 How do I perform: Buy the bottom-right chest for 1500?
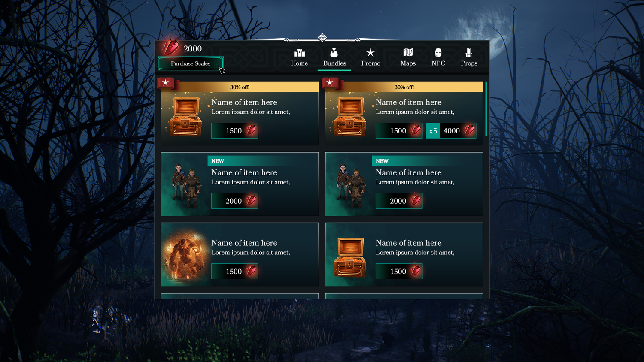(399, 271)
